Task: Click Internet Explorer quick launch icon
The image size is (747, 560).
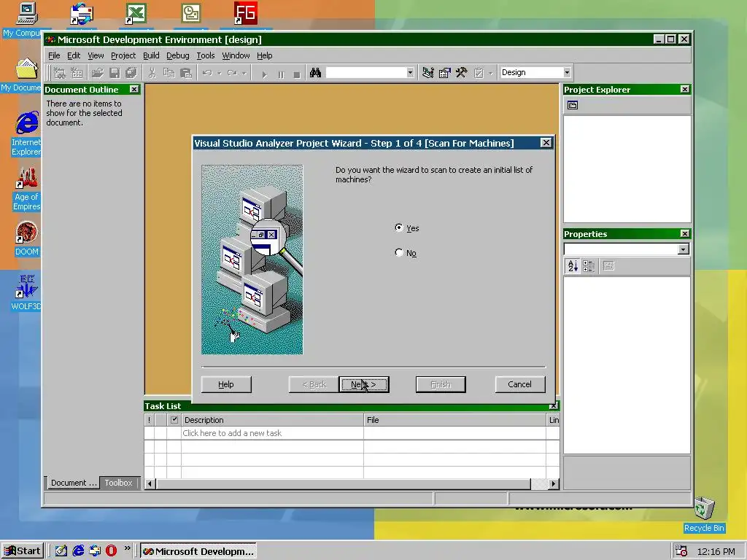Action: (x=78, y=551)
